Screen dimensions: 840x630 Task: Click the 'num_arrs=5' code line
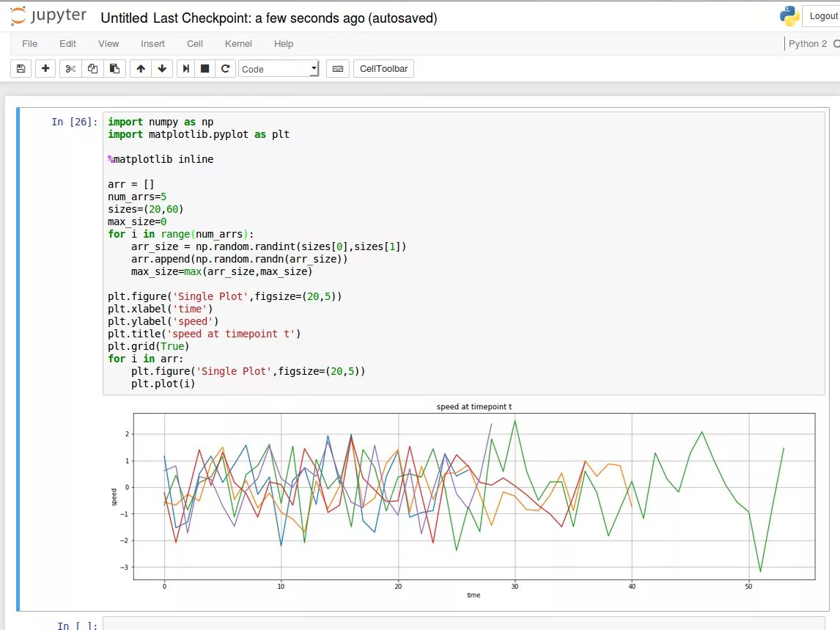pyautogui.click(x=137, y=197)
